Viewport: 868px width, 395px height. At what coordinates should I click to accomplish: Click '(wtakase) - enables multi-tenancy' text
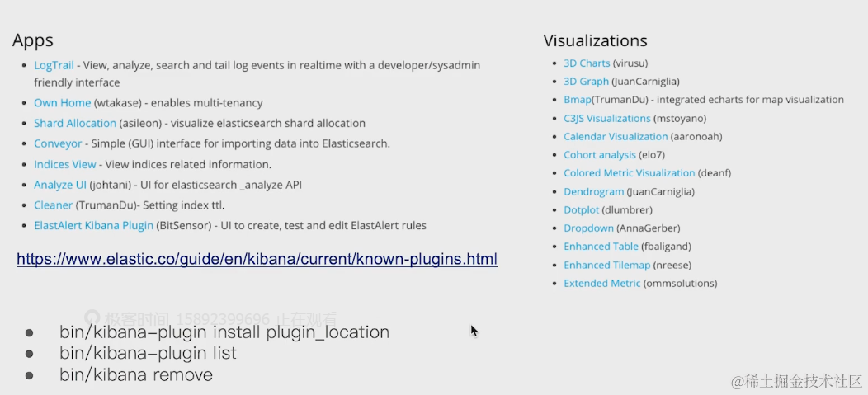click(x=177, y=103)
